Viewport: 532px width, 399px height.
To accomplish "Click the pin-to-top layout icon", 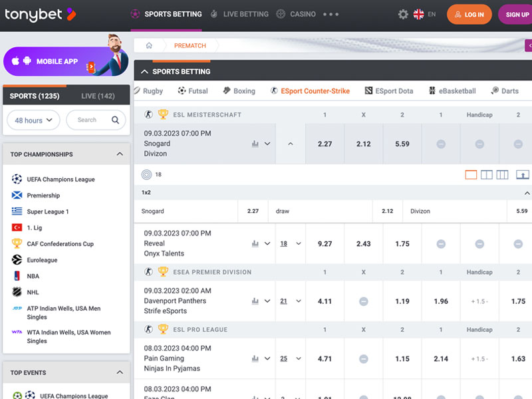I will pos(523,175).
